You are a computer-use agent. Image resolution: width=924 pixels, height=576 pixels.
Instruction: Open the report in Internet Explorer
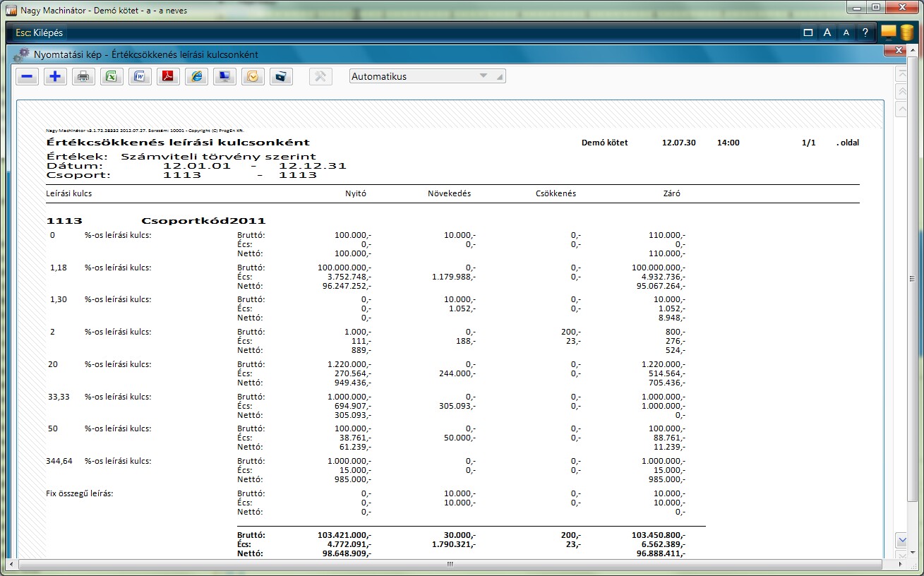pyautogui.click(x=196, y=77)
